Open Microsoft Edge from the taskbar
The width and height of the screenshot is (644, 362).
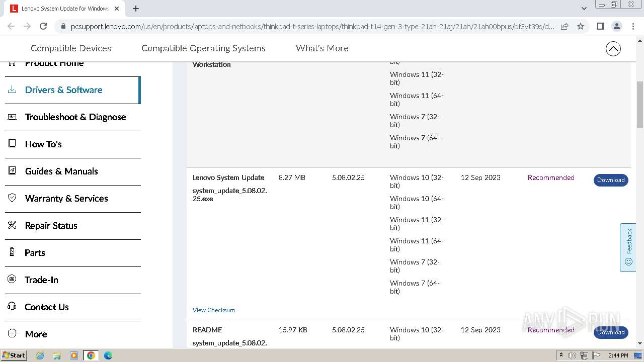tap(108, 355)
